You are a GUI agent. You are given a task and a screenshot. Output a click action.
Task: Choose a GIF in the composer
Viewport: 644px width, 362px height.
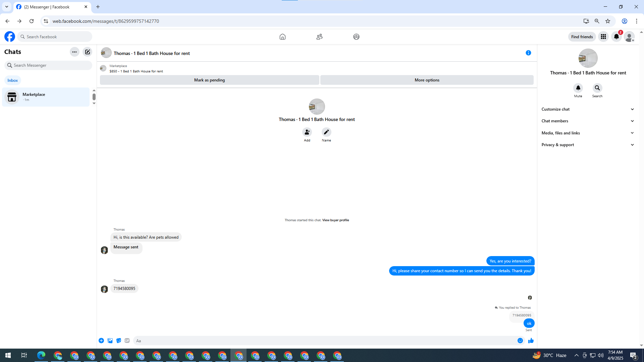tap(127, 341)
